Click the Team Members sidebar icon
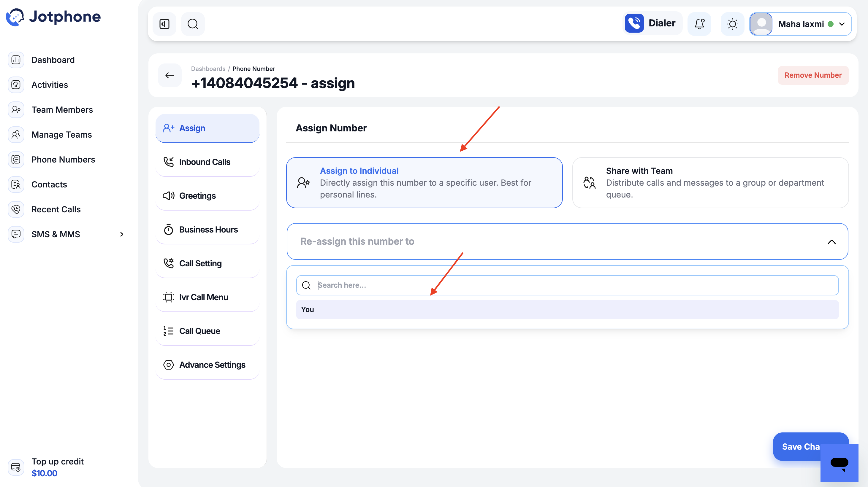The height and width of the screenshot is (487, 868). [16, 110]
